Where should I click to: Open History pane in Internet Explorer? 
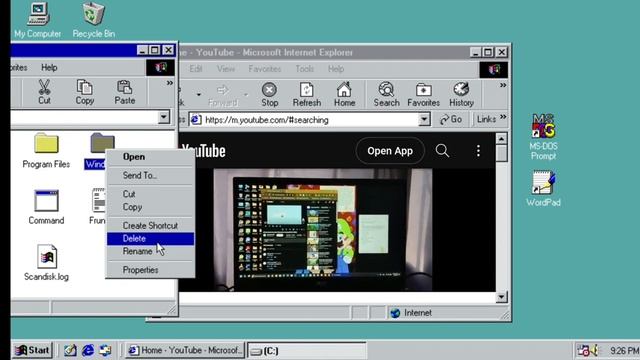[461, 94]
